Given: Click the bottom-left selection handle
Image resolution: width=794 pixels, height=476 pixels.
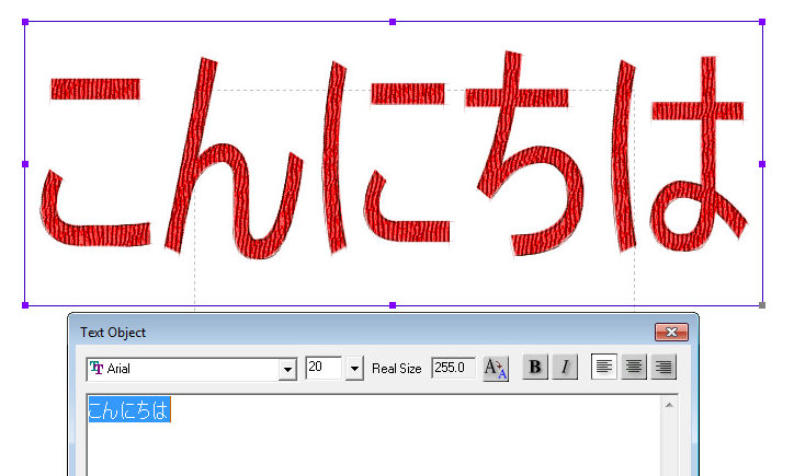Looking at the screenshot, I should [25, 305].
